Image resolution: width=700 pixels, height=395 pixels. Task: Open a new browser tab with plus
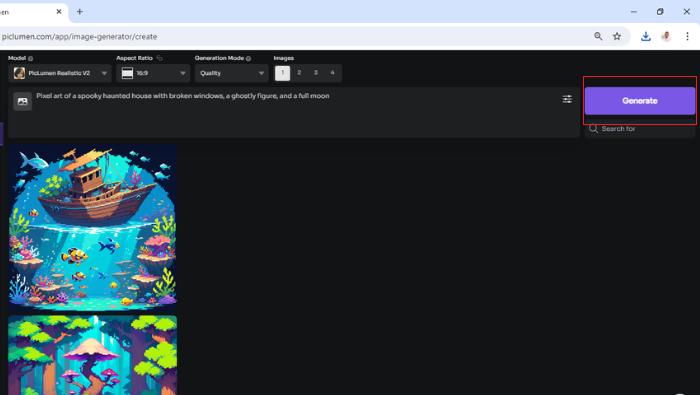(x=79, y=12)
